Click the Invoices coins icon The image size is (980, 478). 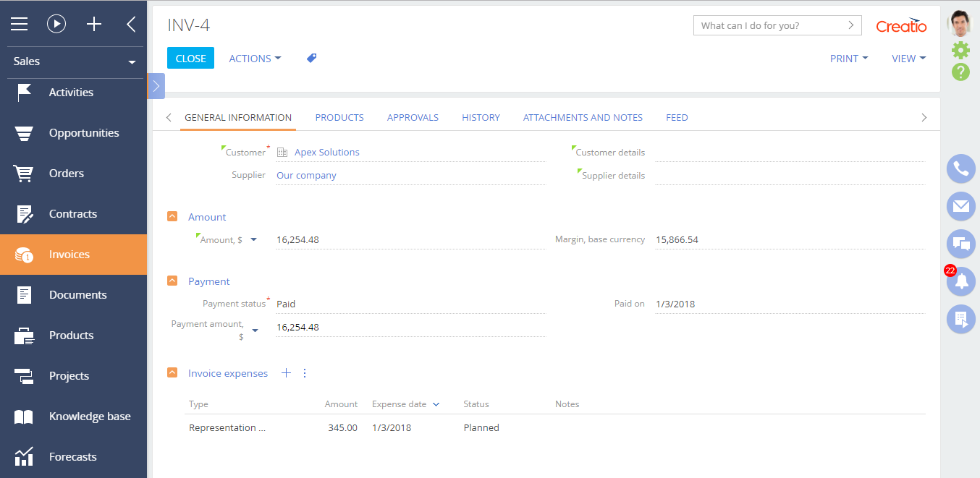[x=24, y=255]
